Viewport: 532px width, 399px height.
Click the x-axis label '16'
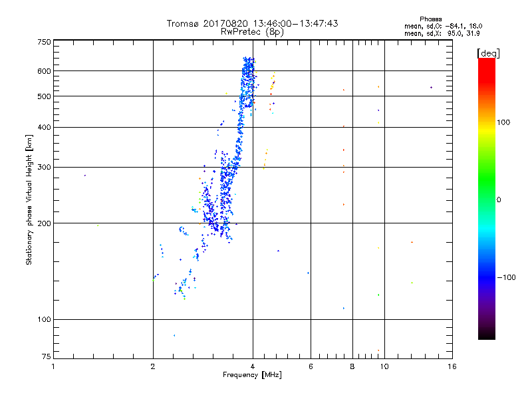pyautogui.click(x=452, y=366)
